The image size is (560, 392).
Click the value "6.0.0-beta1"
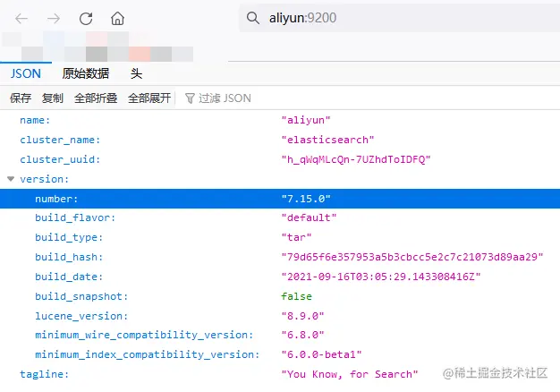tap(321, 354)
